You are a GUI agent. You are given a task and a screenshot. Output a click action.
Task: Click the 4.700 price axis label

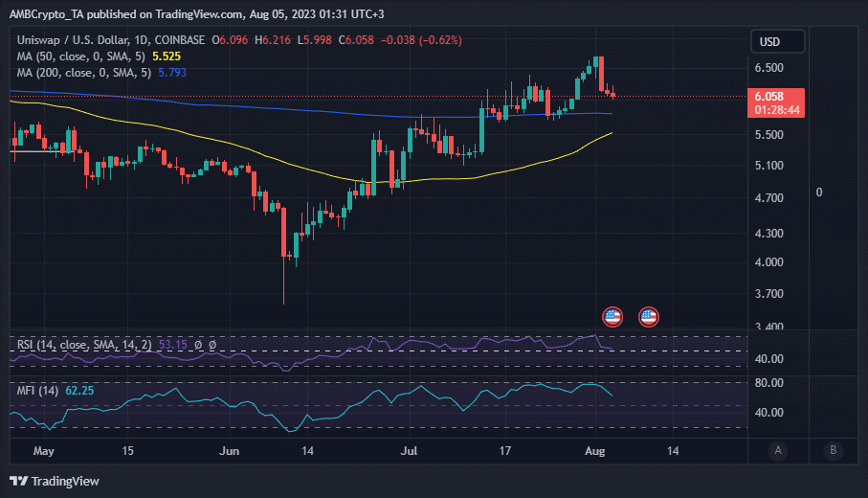click(768, 197)
